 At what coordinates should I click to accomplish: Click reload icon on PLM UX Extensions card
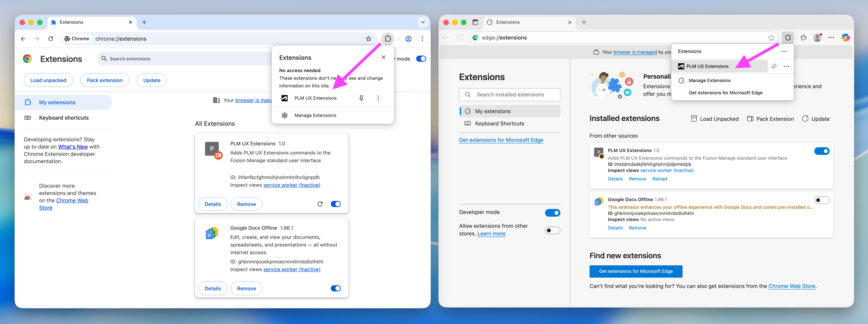pyautogui.click(x=320, y=204)
